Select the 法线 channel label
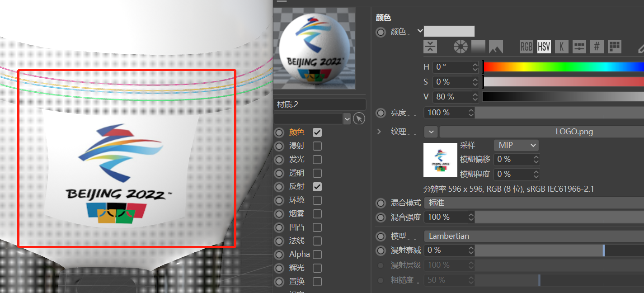Viewport: 644px width, 293px height. [x=297, y=241]
